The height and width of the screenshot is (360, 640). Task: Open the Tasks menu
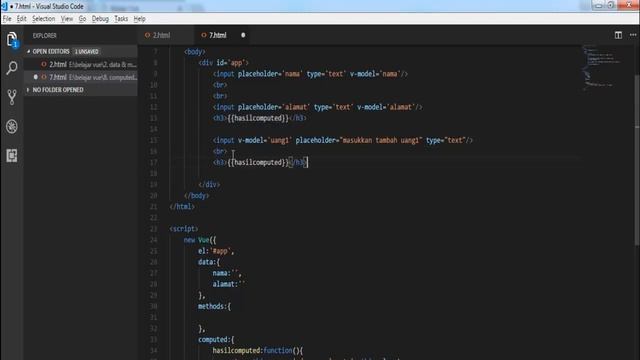(x=121, y=19)
